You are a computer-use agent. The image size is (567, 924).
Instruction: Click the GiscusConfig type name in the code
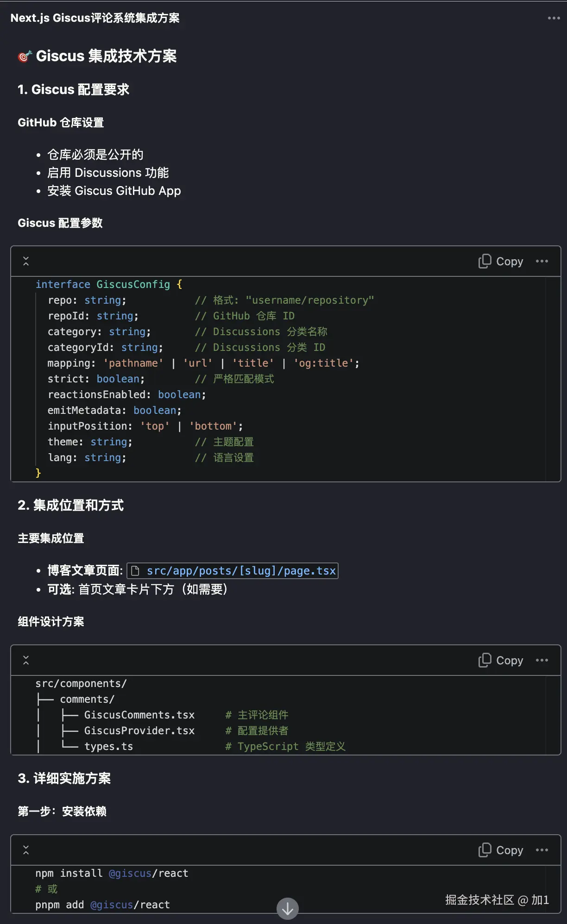(133, 284)
